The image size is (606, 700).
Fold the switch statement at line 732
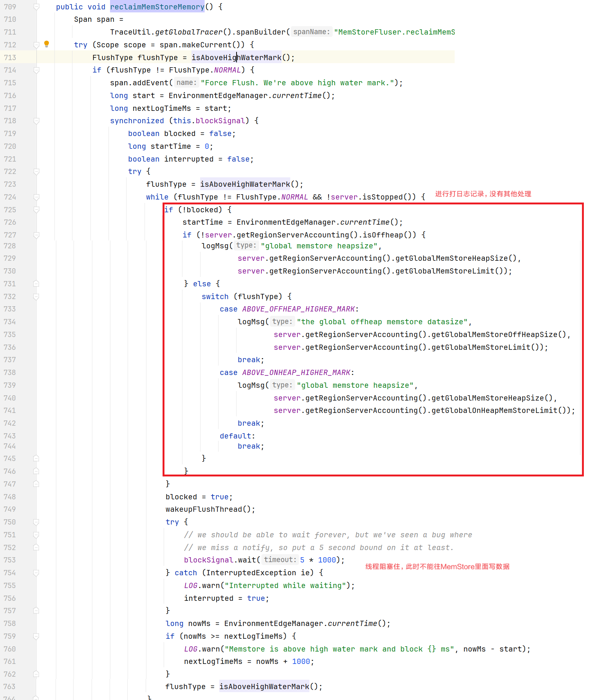click(36, 297)
